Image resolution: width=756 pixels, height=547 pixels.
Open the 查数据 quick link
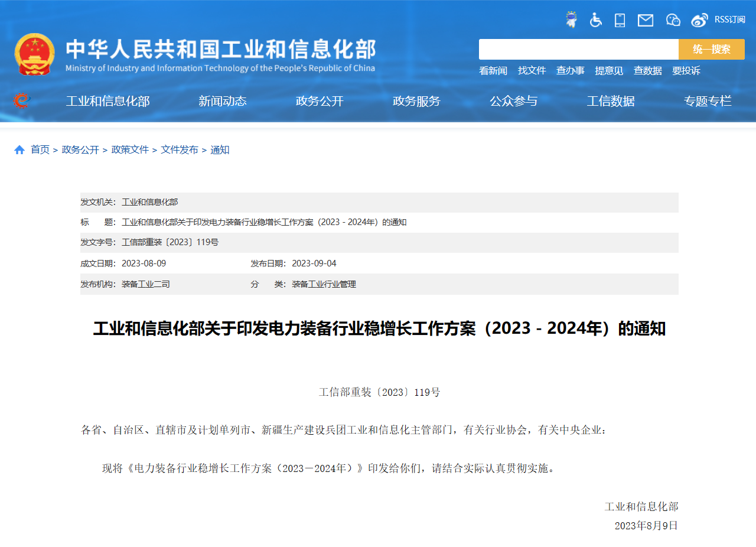(647, 71)
